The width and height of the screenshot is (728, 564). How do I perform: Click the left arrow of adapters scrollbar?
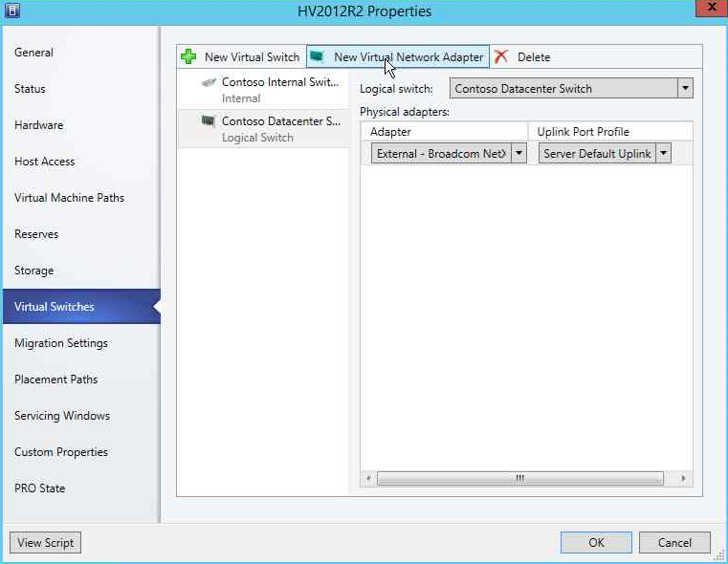[368, 478]
